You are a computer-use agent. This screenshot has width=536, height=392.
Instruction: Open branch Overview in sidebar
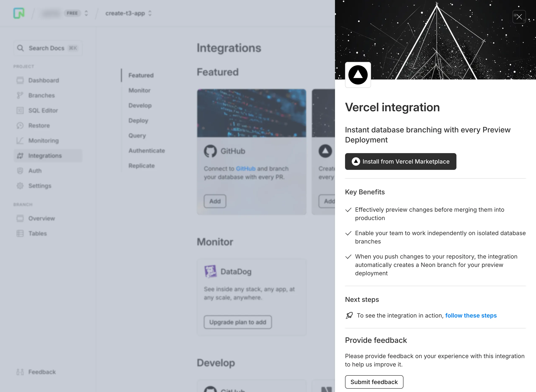click(48, 218)
